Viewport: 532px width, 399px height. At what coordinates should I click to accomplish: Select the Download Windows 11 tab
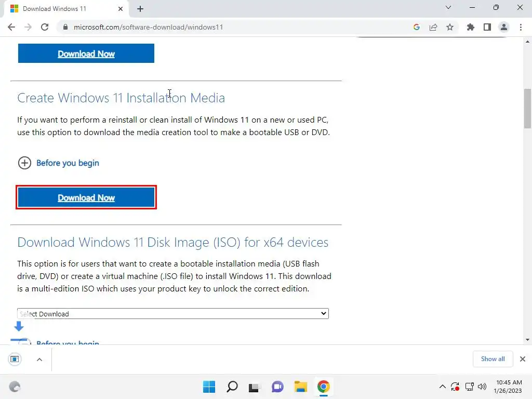coord(66,9)
